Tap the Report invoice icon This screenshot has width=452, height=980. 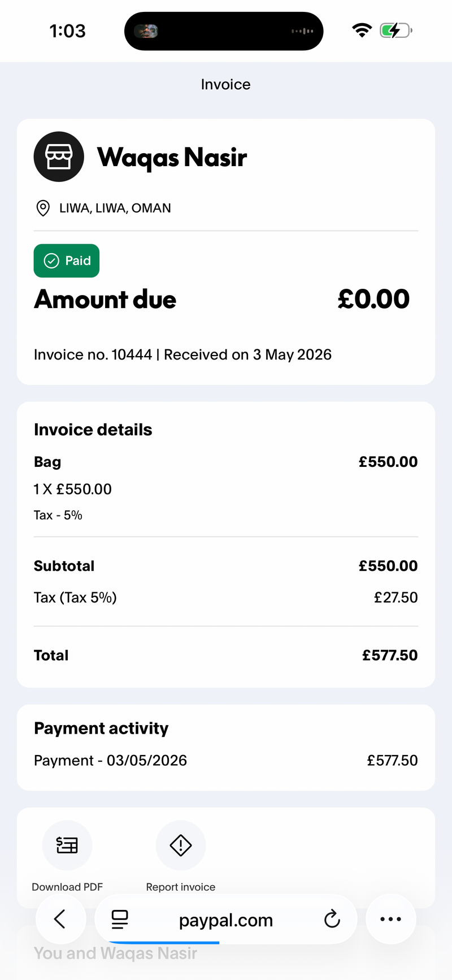click(181, 845)
